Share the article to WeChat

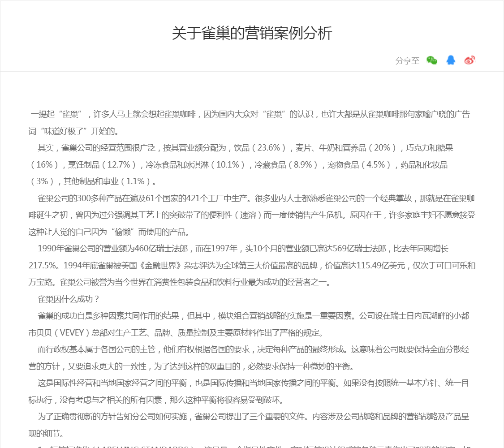[432, 60]
